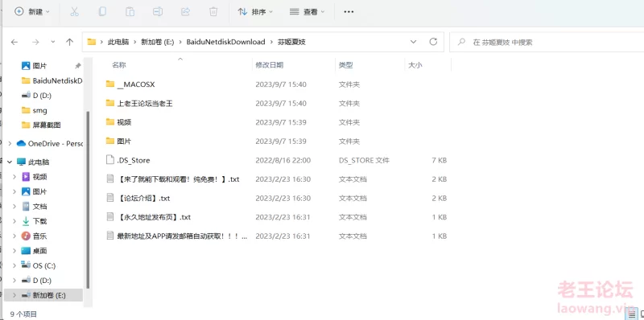Expand the 下载 node chevron
The width and height of the screenshot is (644, 320).
pyautogui.click(x=14, y=221)
